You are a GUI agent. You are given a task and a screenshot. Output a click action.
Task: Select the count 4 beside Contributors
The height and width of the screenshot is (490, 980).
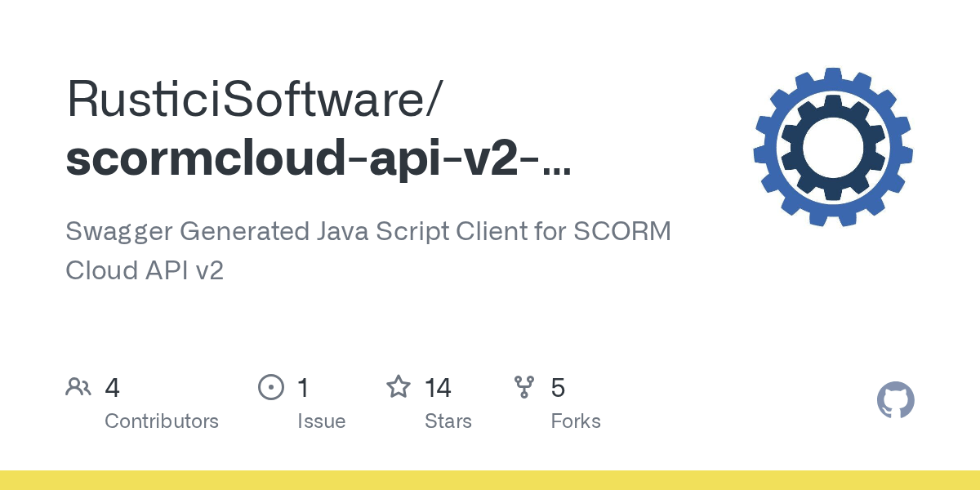pyautogui.click(x=112, y=387)
